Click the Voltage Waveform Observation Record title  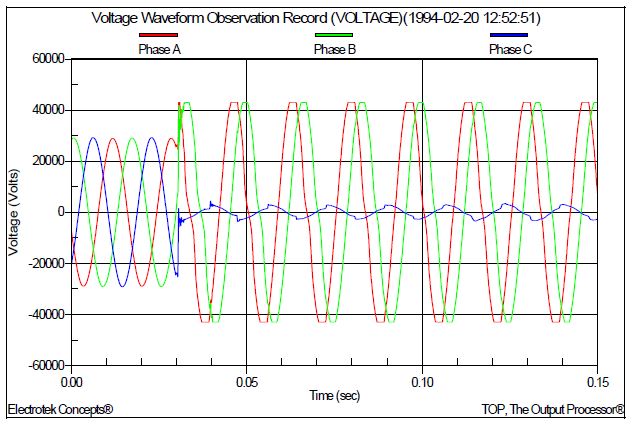coord(316,18)
